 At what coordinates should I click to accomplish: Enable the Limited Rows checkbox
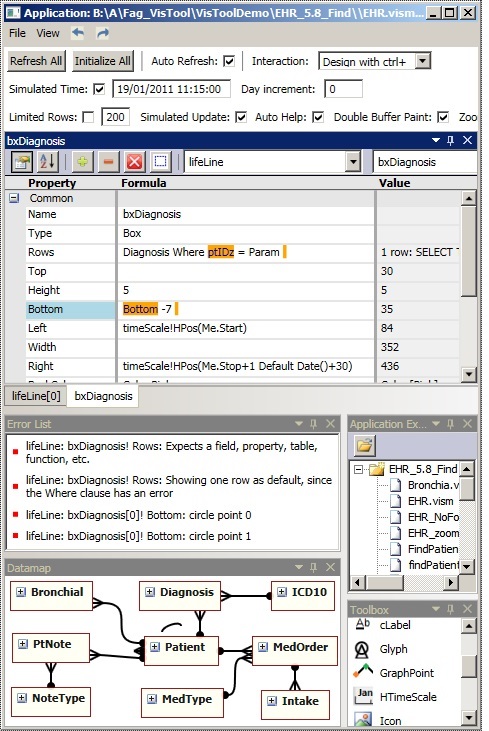point(88,117)
